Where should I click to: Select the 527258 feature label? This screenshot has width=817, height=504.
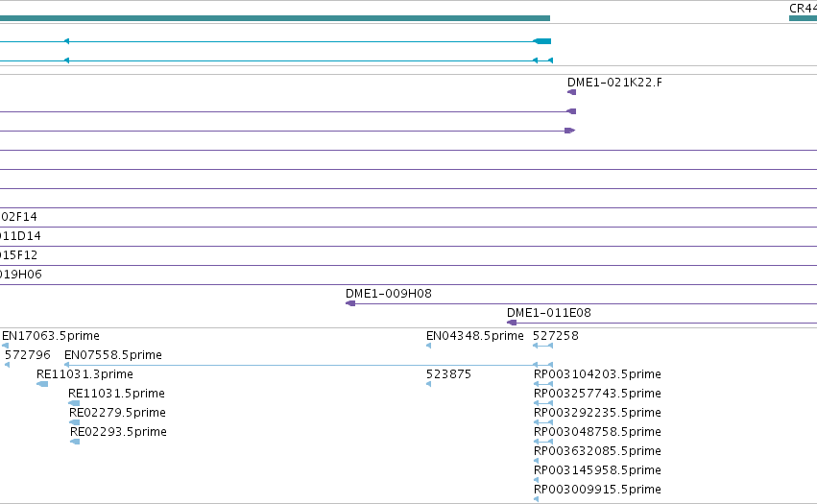click(x=556, y=336)
